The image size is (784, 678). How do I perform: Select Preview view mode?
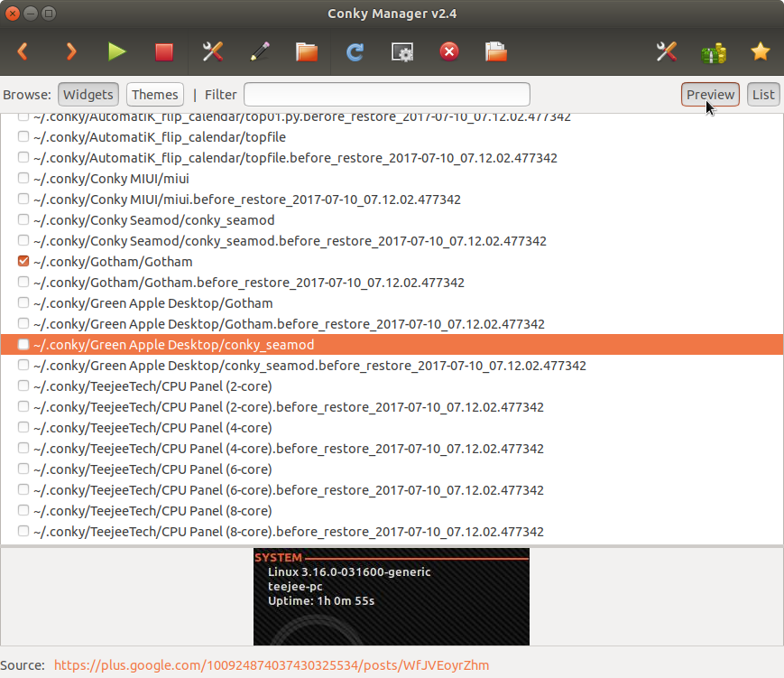pyautogui.click(x=710, y=95)
